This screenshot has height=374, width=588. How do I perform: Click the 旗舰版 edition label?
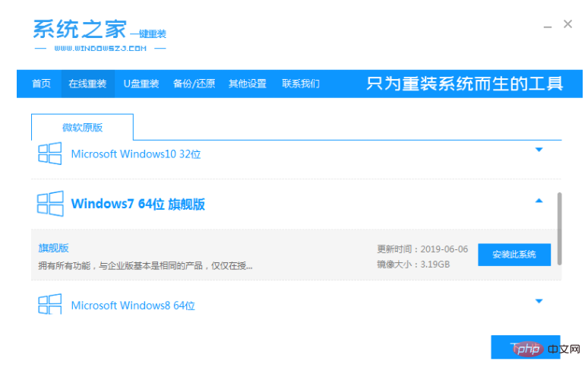point(53,248)
